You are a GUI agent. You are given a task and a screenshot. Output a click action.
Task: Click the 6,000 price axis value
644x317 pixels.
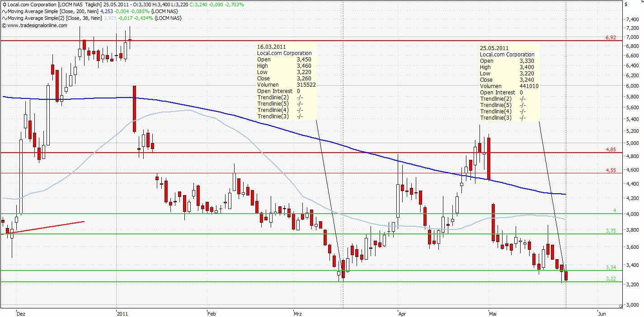tap(632, 86)
